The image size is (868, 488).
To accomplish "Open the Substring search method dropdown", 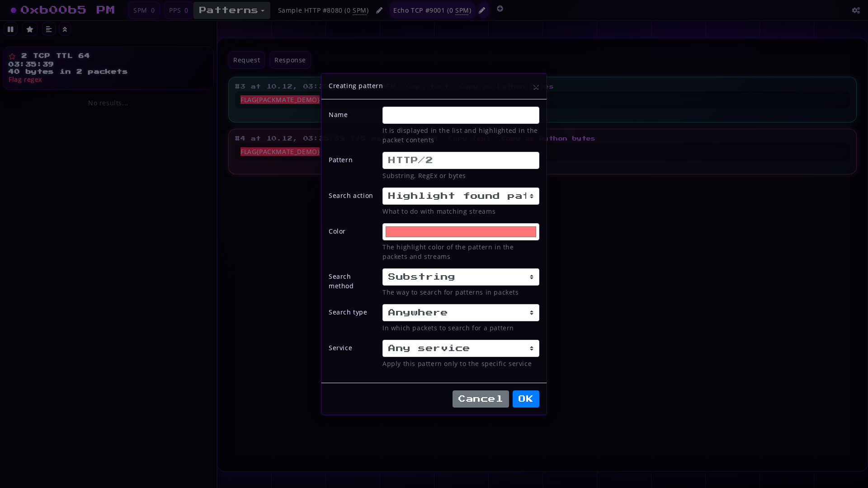I will click(460, 277).
